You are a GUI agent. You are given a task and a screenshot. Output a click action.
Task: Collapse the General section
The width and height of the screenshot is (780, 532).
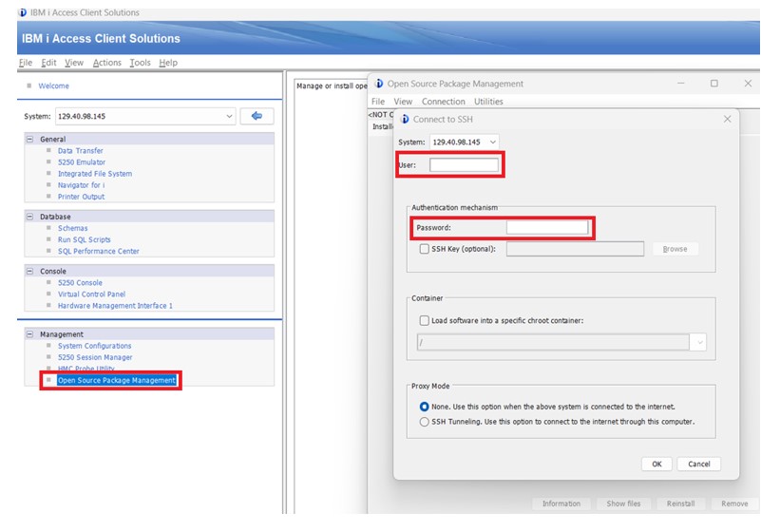pos(29,139)
